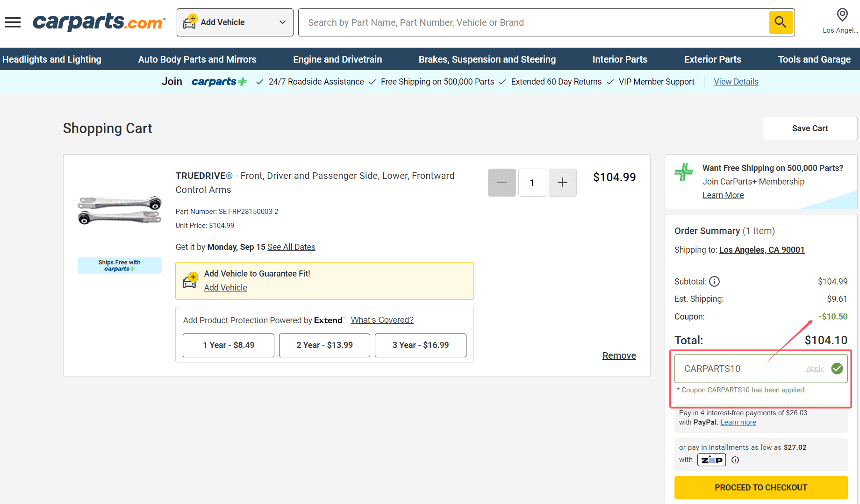Open the hamburger navigation menu

pos(13,22)
